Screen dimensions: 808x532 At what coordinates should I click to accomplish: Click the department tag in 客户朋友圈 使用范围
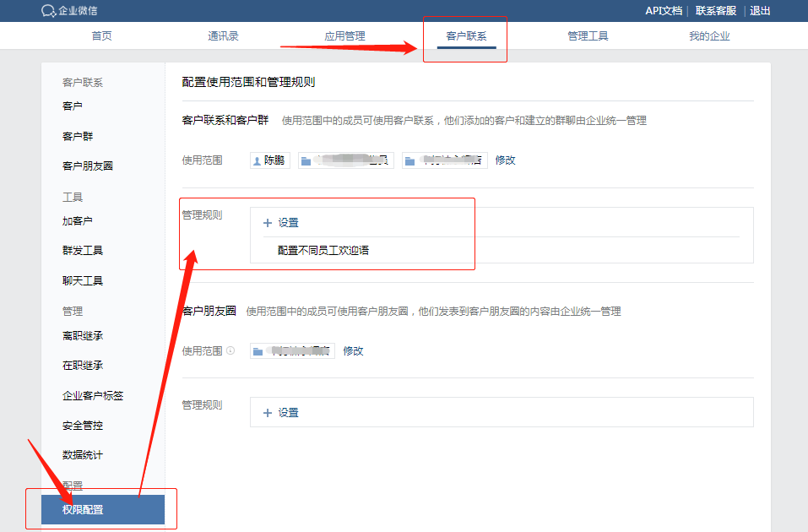pyautogui.click(x=293, y=351)
